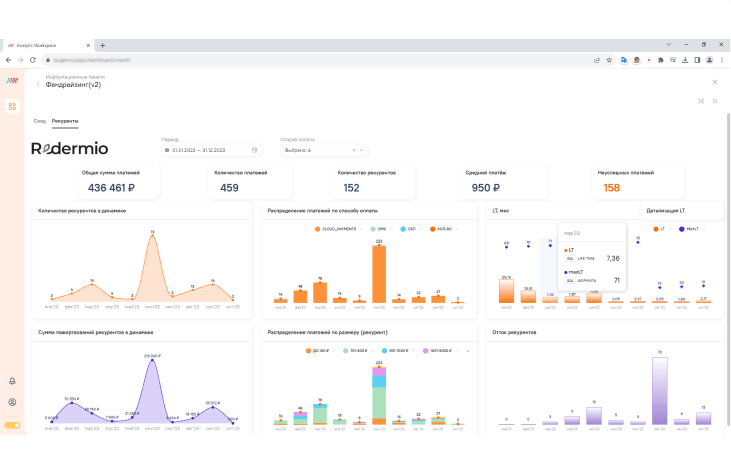Open notifications bell in the sidebar
This screenshot has height=473, width=731.
[x=13, y=381]
